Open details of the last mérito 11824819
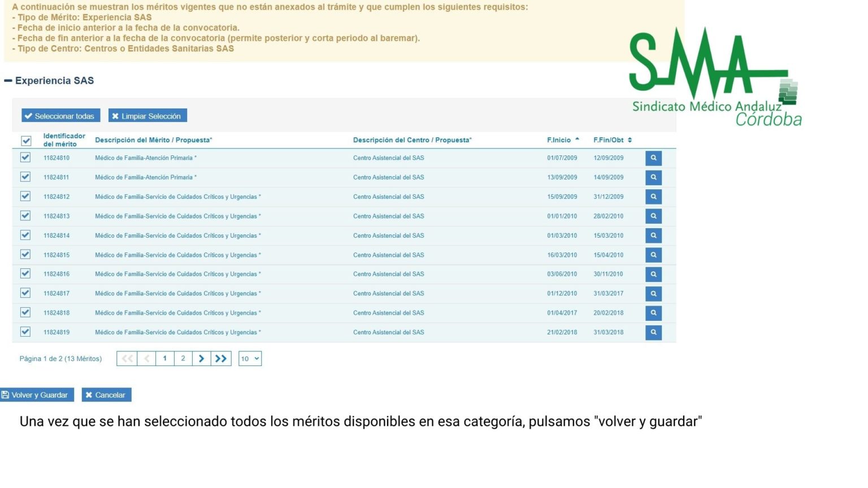Image resolution: width=868 pixels, height=488 pixels. coord(653,332)
